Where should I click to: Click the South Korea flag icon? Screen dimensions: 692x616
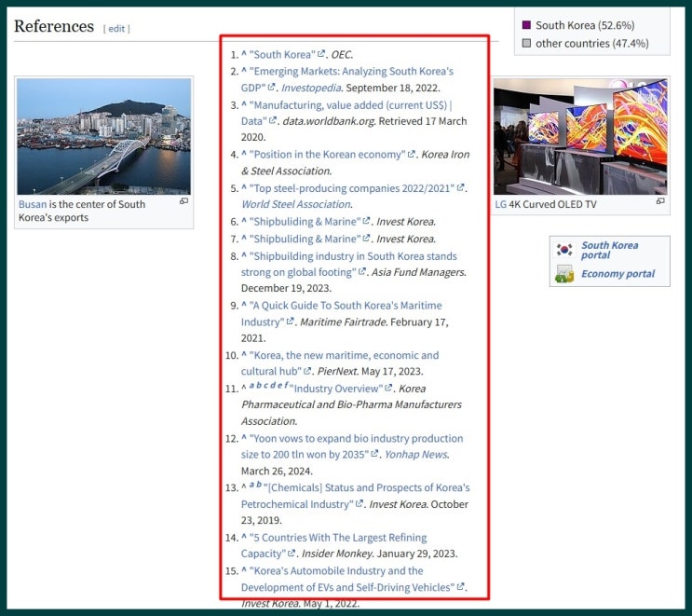(x=564, y=250)
